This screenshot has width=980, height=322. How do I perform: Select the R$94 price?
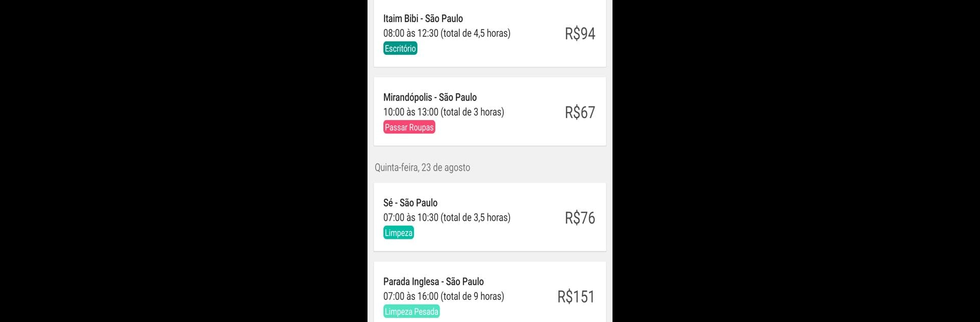[x=580, y=34]
